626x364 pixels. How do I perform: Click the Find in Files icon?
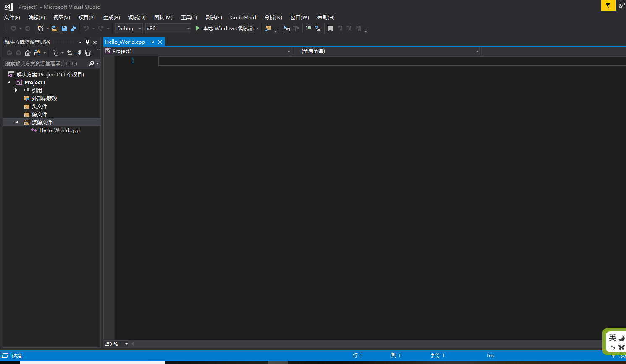268,28
